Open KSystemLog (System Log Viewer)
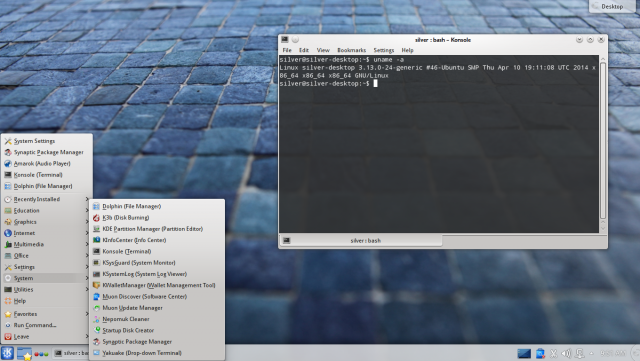 point(157,274)
